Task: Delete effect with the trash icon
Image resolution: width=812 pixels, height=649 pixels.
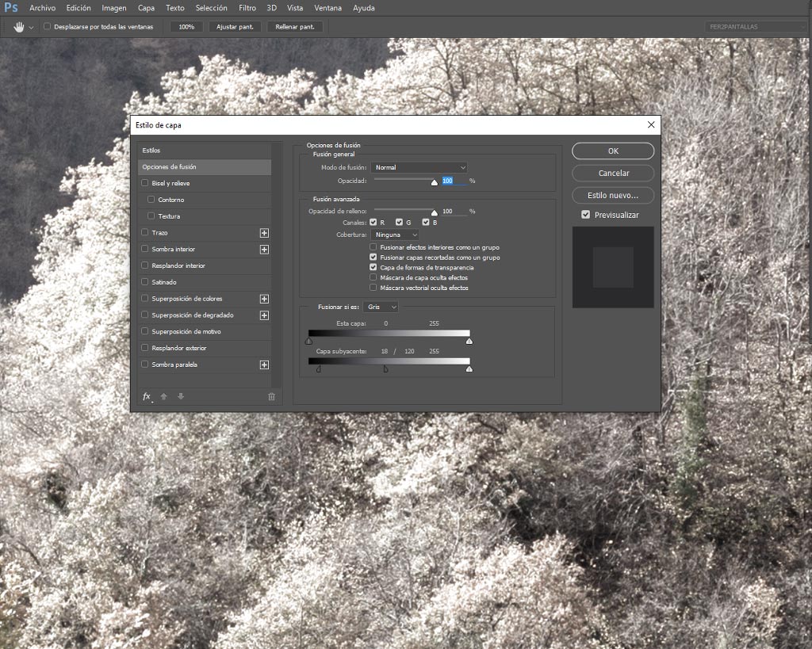Action: tap(271, 396)
